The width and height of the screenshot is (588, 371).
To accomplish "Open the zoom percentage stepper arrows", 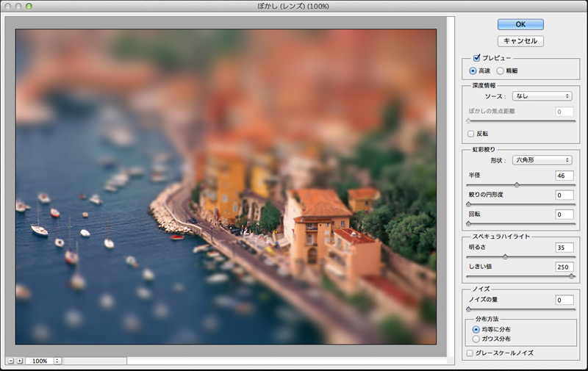I will [57, 361].
